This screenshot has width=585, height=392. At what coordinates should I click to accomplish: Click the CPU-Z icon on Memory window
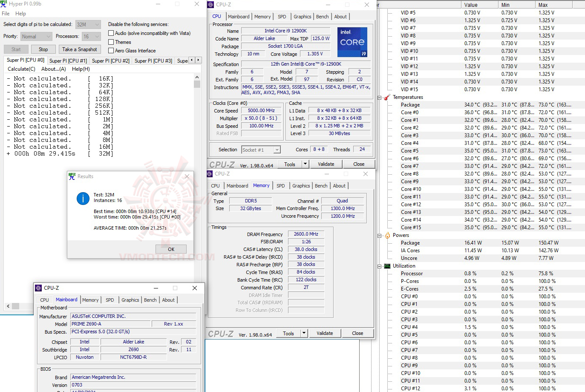(x=209, y=173)
